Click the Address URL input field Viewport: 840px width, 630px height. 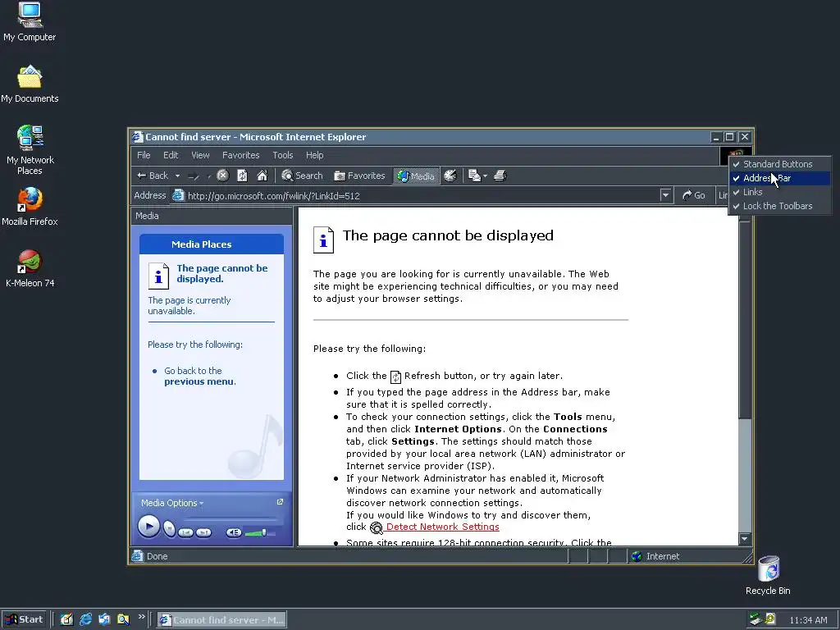(x=421, y=195)
